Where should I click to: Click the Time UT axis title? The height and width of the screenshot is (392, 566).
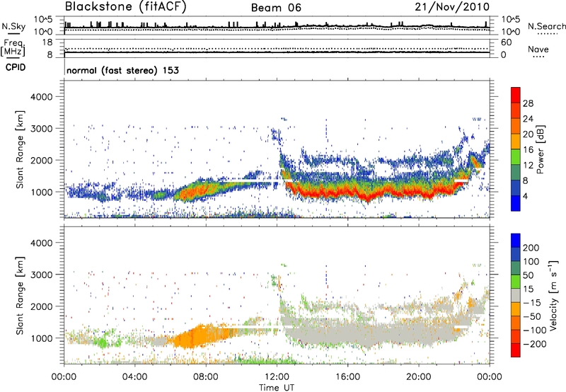pyautogui.click(x=277, y=388)
